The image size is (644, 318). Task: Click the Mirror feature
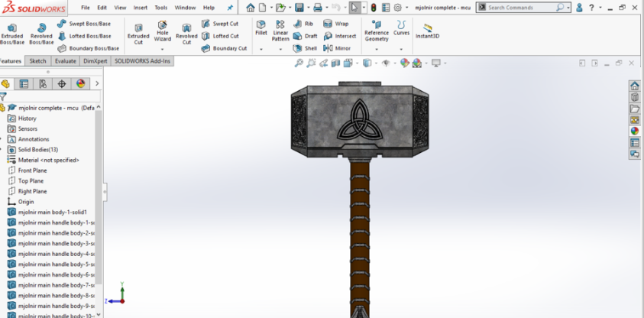tap(337, 48)
